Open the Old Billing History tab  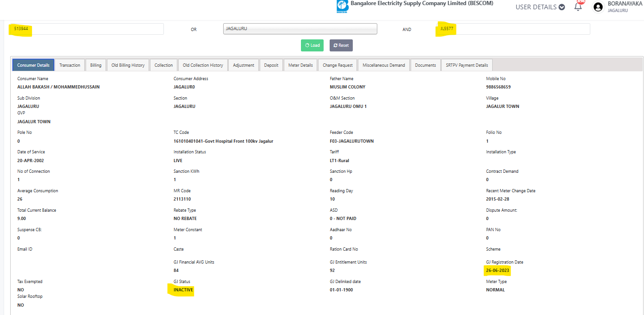click(x=128, y=65)
